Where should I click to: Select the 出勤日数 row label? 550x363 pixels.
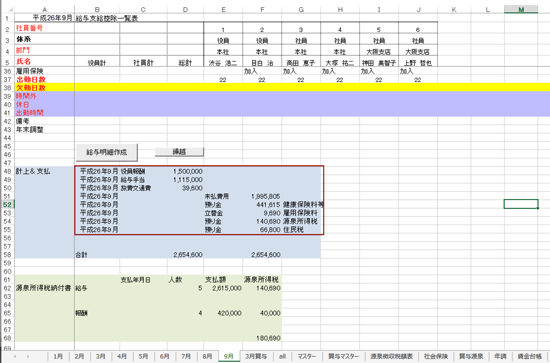(x=45, y=79)
